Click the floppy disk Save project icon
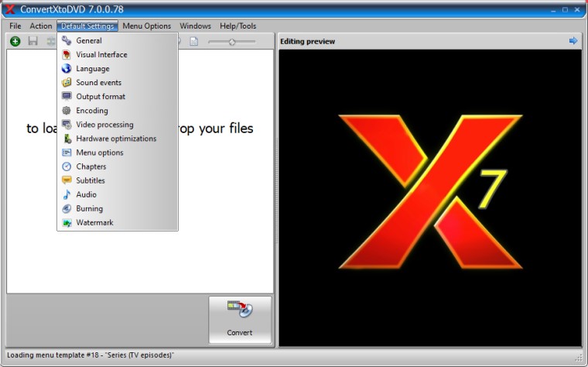 pos(33,41)
